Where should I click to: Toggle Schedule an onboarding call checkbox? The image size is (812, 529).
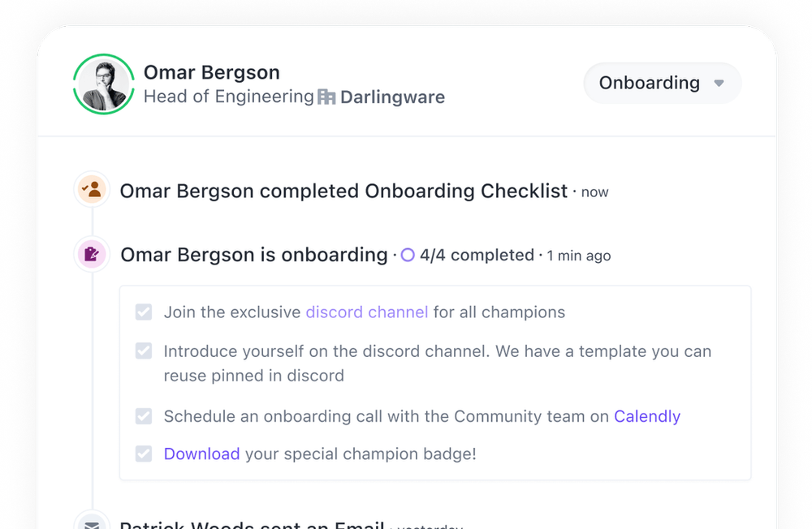tap(144, 416)
